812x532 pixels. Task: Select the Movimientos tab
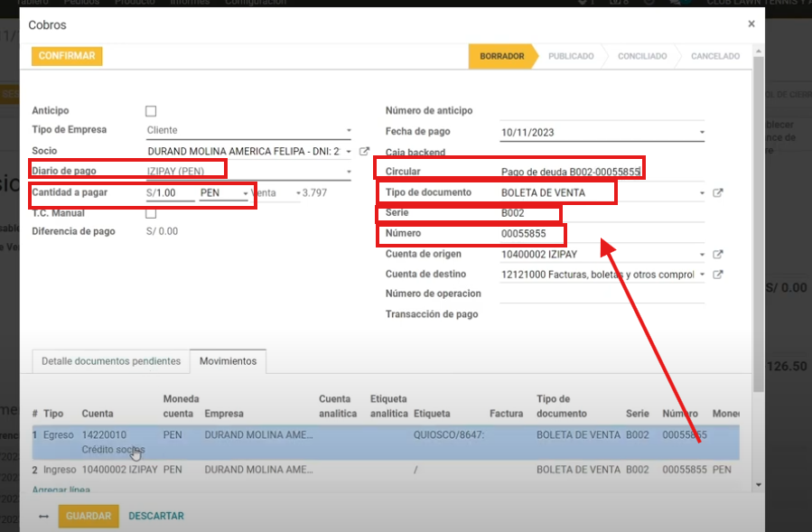(x=228, y=361)
